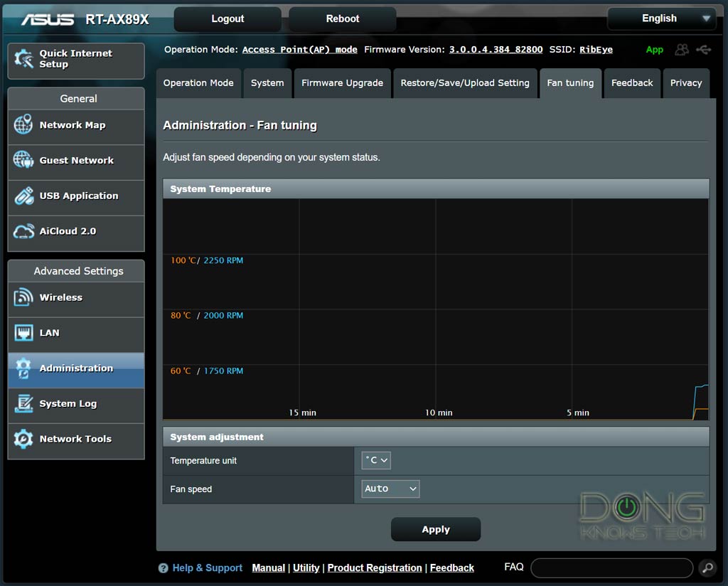Open the Fan speed Auto dropdown
The width and height of the screenshot is (728, 586).
[x=390, y=489]
